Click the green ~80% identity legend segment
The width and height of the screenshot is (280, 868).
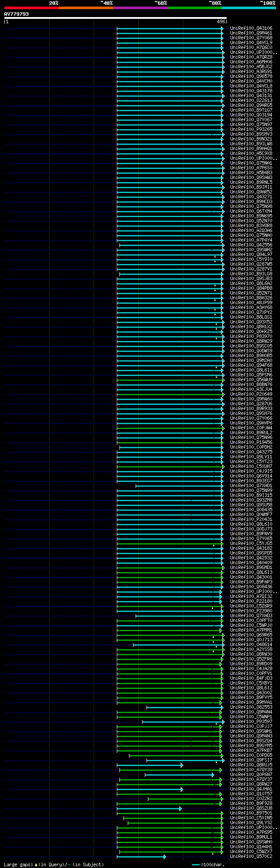click(x=194, y=8)
